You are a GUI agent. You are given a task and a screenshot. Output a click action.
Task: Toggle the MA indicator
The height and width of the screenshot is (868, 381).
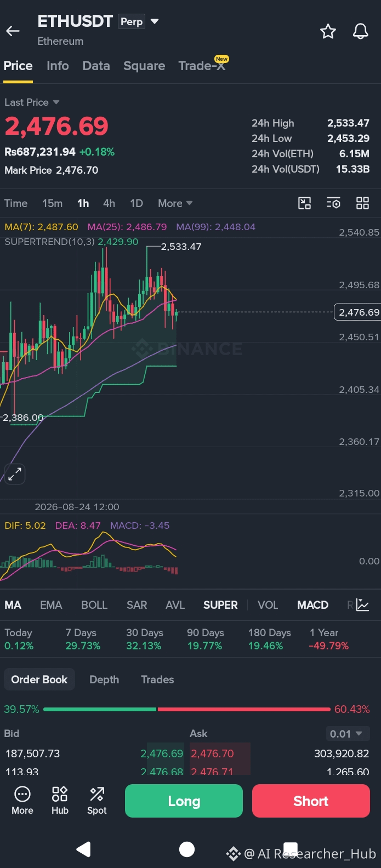coord(13,605)
